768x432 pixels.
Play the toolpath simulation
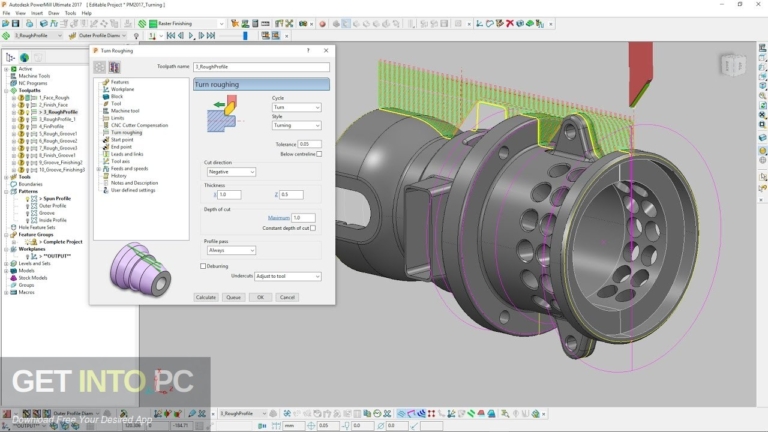pyautogui.click(x=191, y=36)
